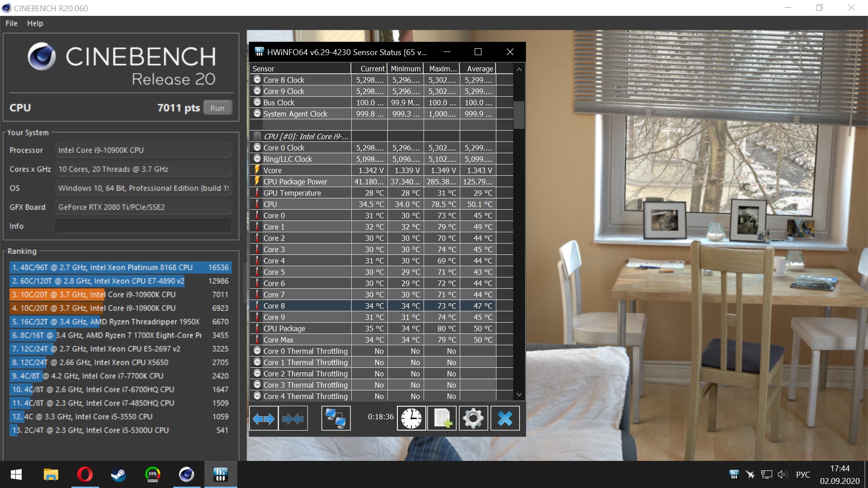Click HWiNFO collapse columns arrows icon
868x488 pixels.
293,418
